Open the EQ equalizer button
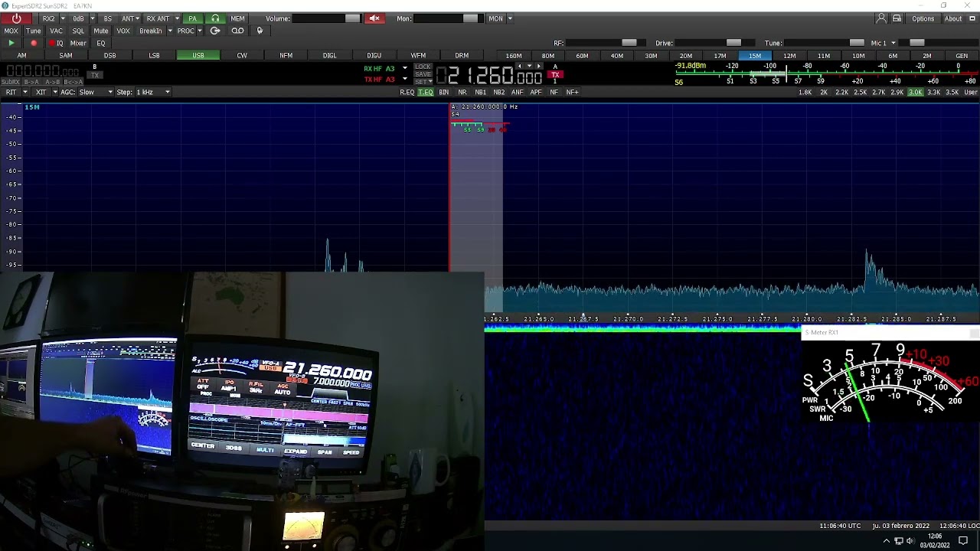The height and width of the screenshot is (551, 980). [x=101, y=43]
